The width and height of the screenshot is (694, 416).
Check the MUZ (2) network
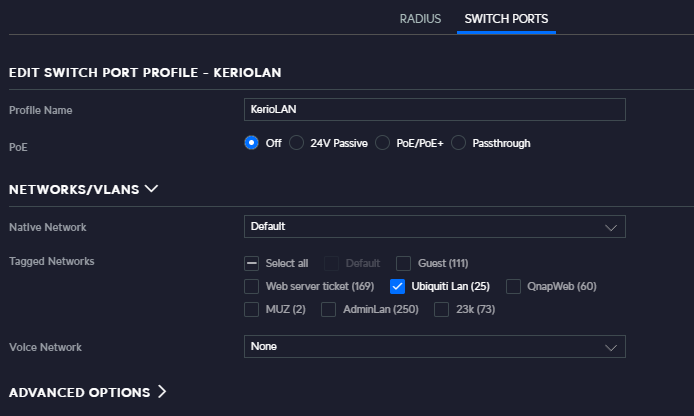[x=251, y=309]
